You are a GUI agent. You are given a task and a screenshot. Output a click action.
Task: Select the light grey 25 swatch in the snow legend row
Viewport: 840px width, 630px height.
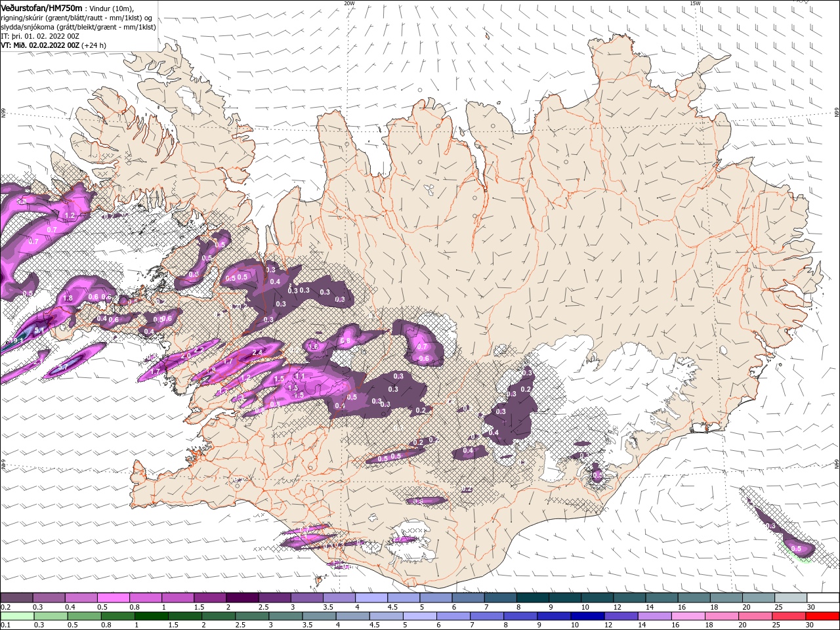pyautogui.click(x=791, y=598)
